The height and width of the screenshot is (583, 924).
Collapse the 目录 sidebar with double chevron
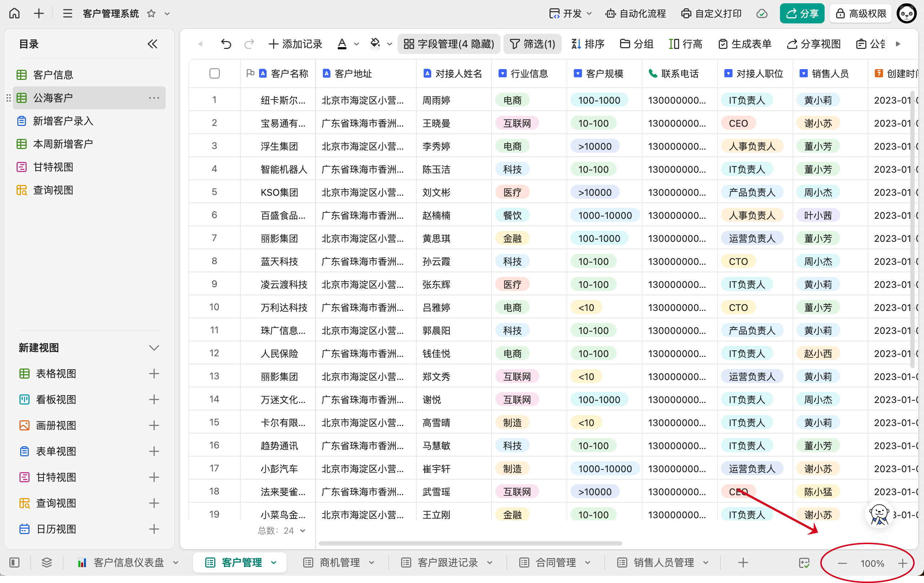tap(152, 44)
